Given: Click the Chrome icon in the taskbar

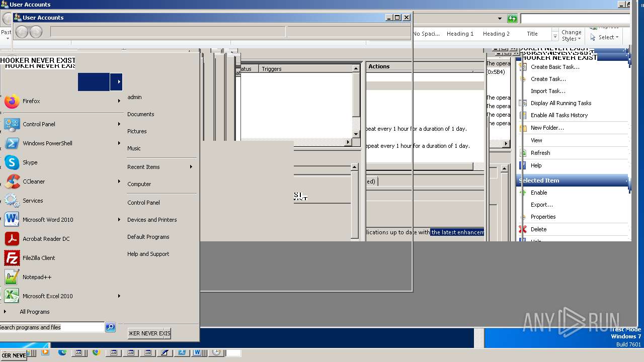Looking at the screenshot, I should 96,353.
